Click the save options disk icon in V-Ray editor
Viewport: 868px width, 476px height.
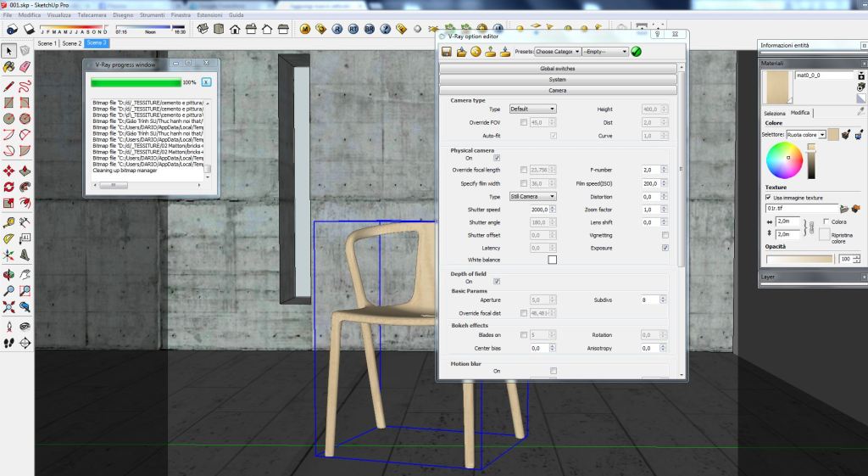447,52
